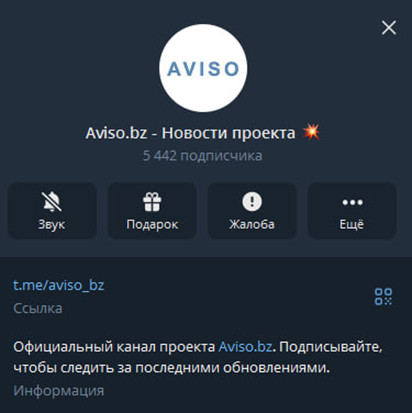Screen dimensions: 412x413
Task: Close the channel info panel
Action: (389, 28)
